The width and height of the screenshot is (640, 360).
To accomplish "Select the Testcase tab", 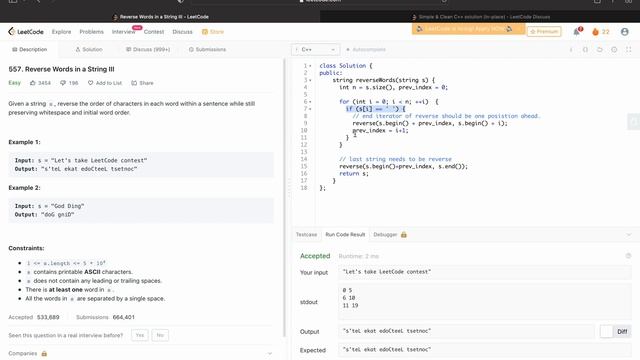I will pos(306,235).
